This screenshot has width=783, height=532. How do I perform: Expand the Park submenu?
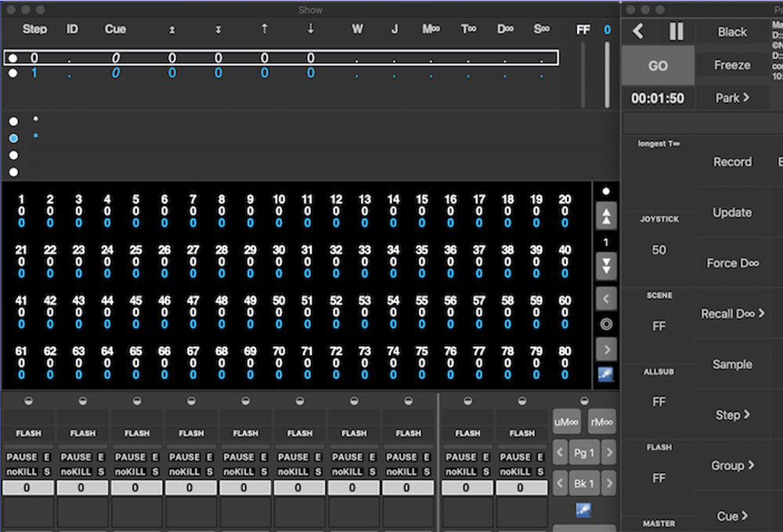(732, 98)
